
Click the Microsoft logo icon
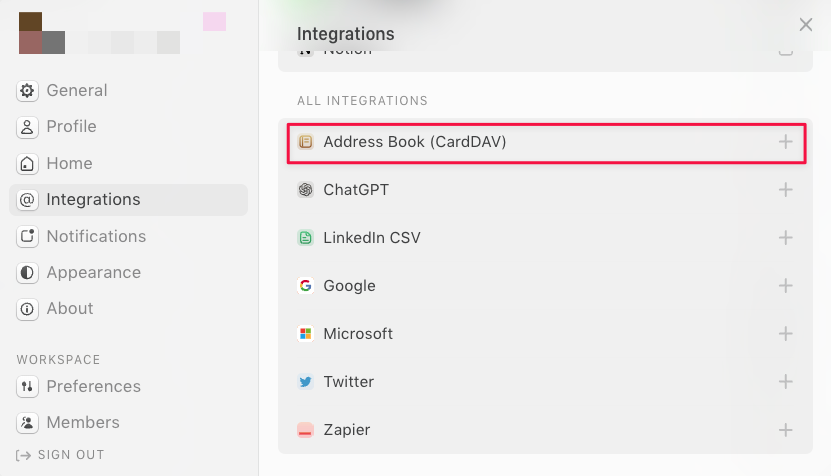tap(306, 334)
